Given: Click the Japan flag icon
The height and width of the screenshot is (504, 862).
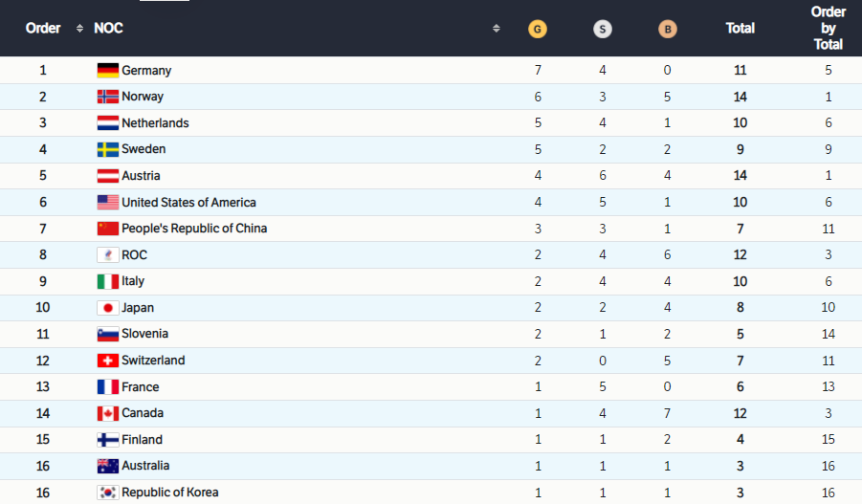Looking at the screenshot, I should coord(108,308).
